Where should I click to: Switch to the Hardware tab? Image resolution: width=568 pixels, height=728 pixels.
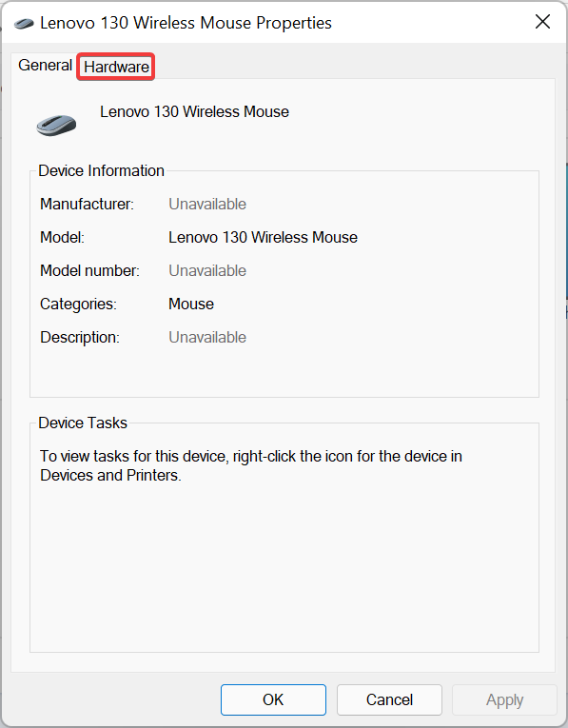point(116,67)
